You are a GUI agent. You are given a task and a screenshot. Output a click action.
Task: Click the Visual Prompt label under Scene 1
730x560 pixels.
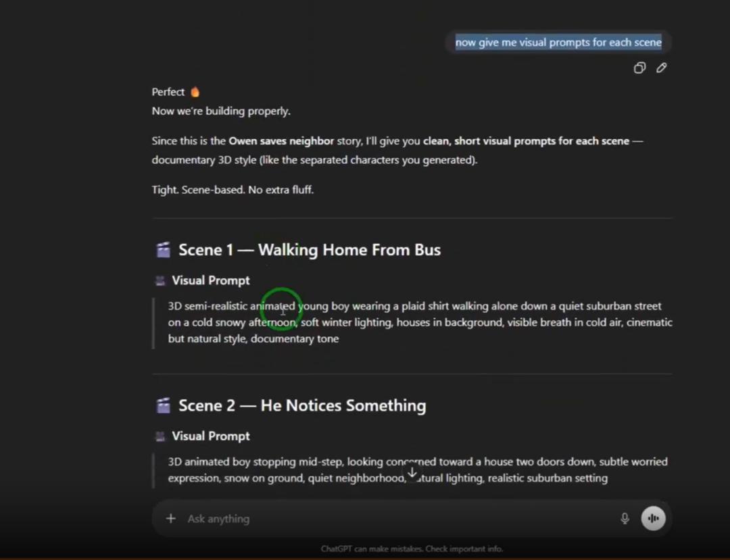tap(211, 280)
